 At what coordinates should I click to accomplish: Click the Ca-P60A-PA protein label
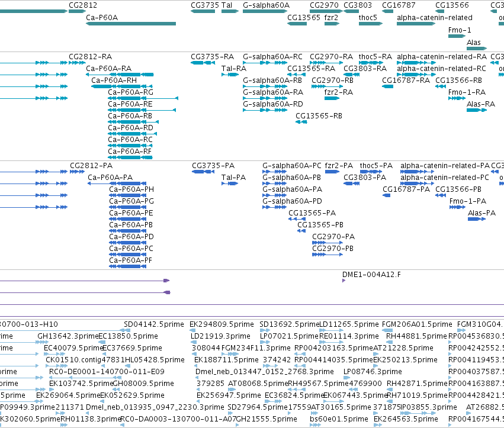[x=110, y=178]
